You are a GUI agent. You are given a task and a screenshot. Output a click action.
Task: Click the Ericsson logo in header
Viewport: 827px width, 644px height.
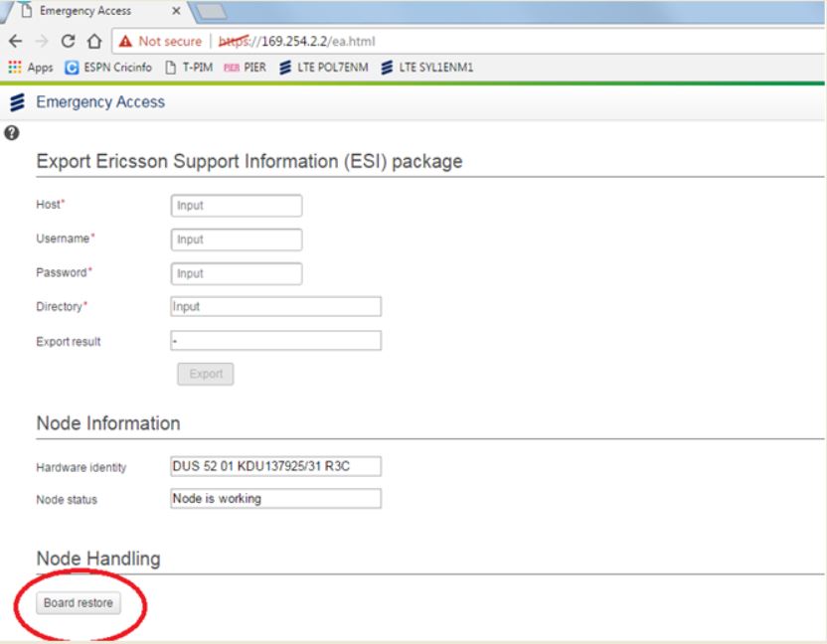pos(16,102)
